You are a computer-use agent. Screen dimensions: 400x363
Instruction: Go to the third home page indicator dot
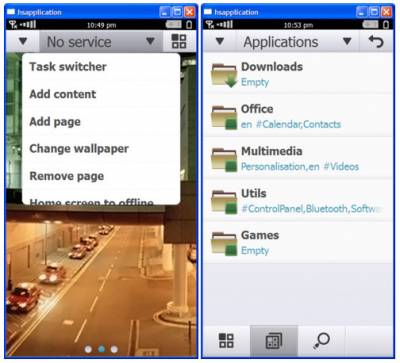pos(114,349)
